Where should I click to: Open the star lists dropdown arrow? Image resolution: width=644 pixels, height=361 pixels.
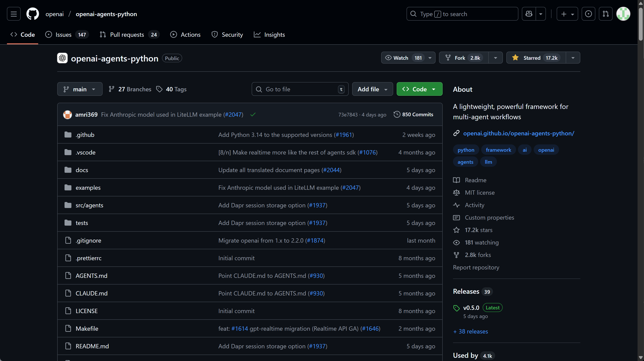point(573,58)
